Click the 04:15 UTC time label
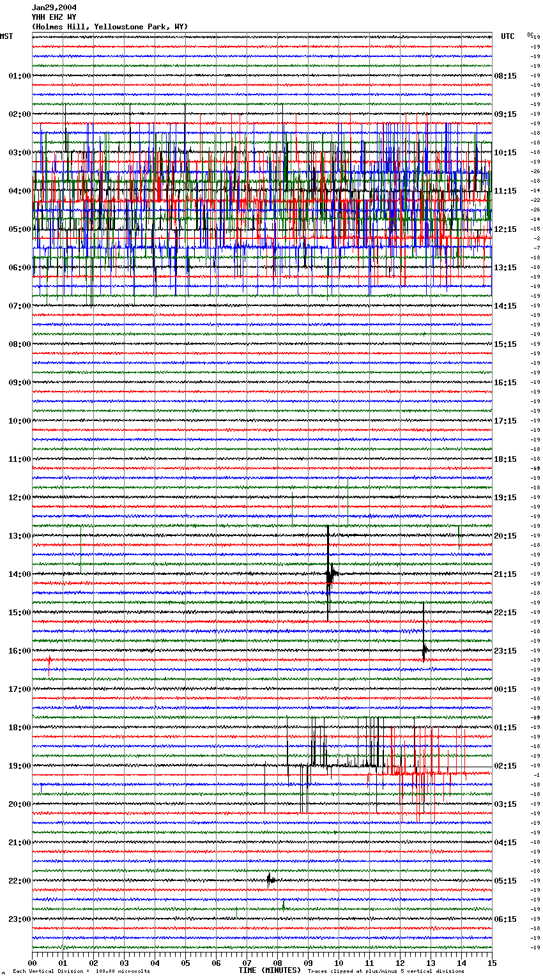The width and height of the screenshot is (543, 980). (505, 843)
